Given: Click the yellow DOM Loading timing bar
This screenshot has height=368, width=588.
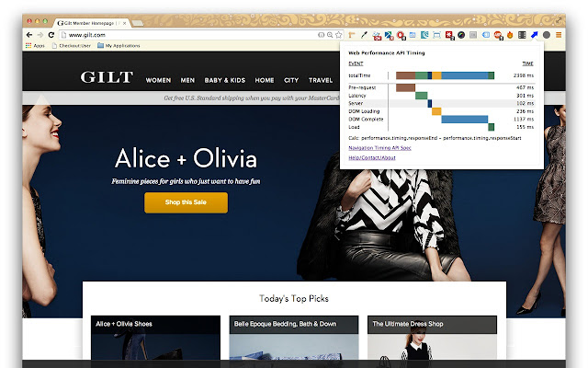Looking at the screenshot, I should (436, 111).
